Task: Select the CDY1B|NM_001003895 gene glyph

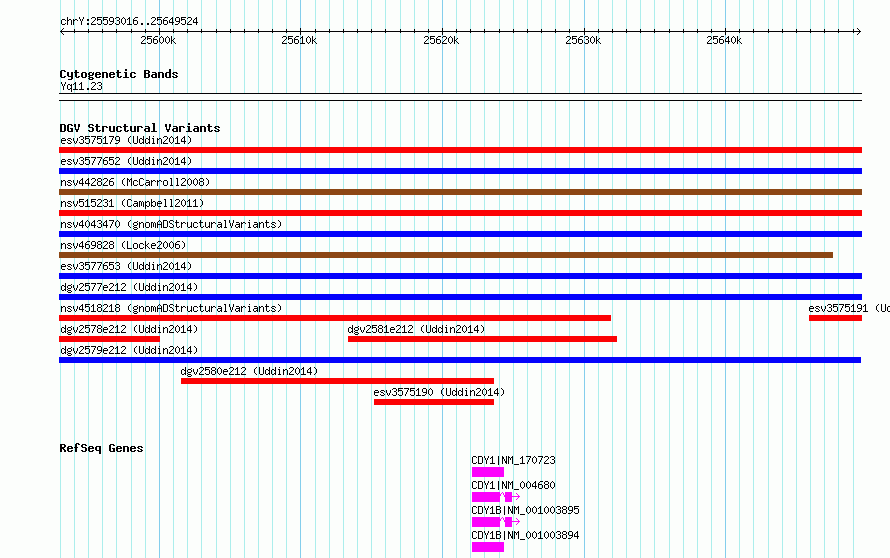Action: (496, 522)
